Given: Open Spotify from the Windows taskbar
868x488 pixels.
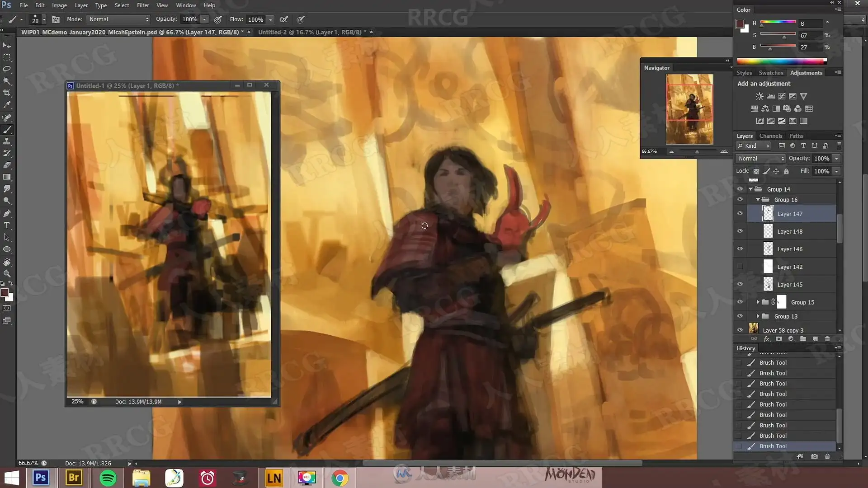Looking at the screenshot, I should click(x=108, y=478).
